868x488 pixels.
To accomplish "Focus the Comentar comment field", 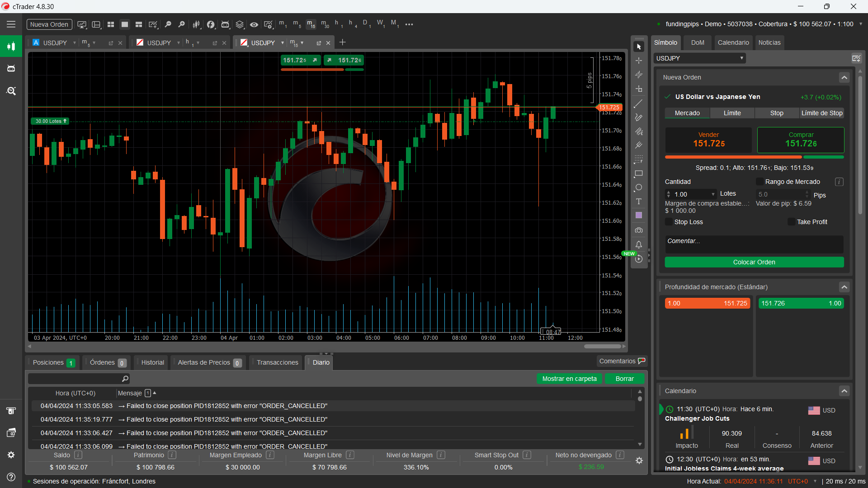I will tap(754, 244).
